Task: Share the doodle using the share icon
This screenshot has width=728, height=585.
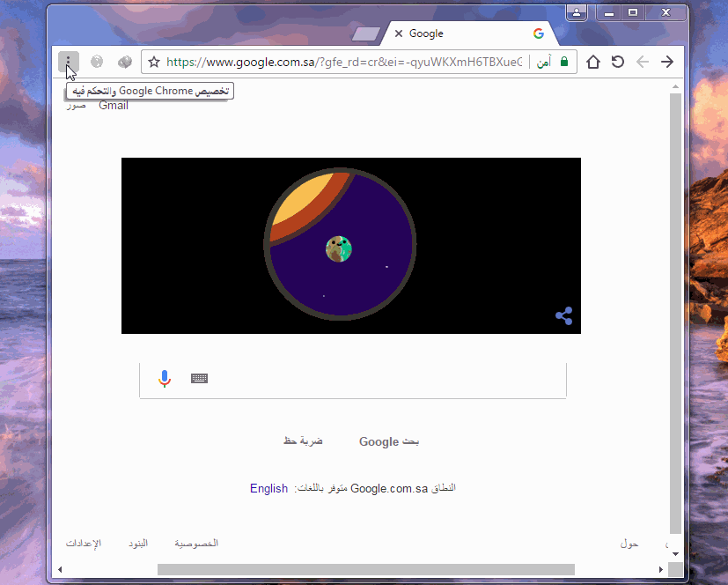Action: pos(564,315)
